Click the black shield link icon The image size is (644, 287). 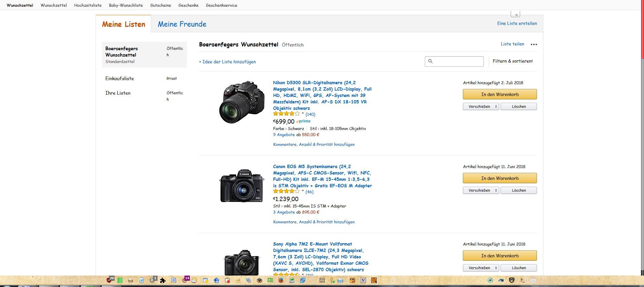click(x=512, y=280)
